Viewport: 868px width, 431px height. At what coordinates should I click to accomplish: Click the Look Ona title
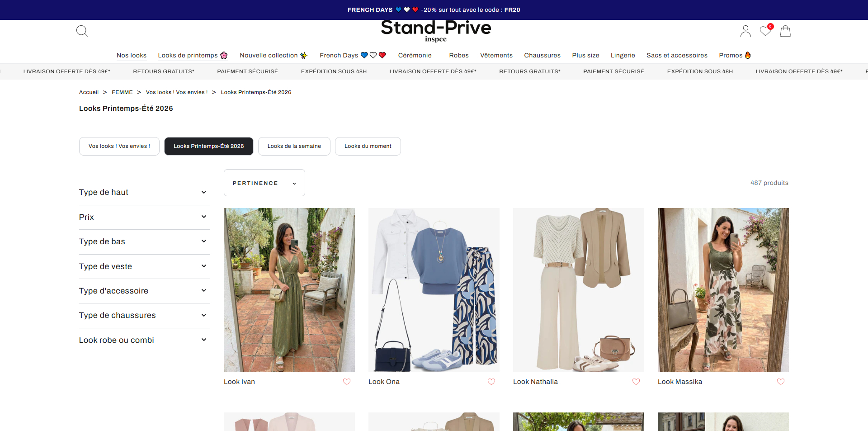coord(384,382)
